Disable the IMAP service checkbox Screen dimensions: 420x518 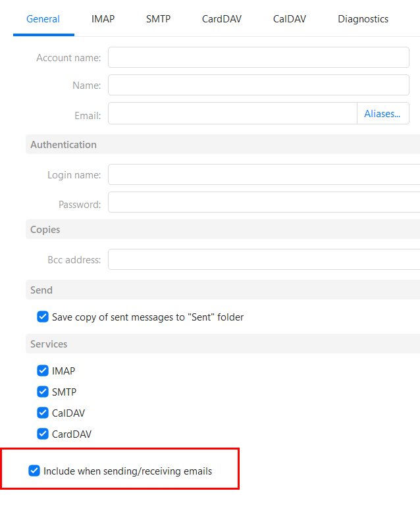coord(43,371)
